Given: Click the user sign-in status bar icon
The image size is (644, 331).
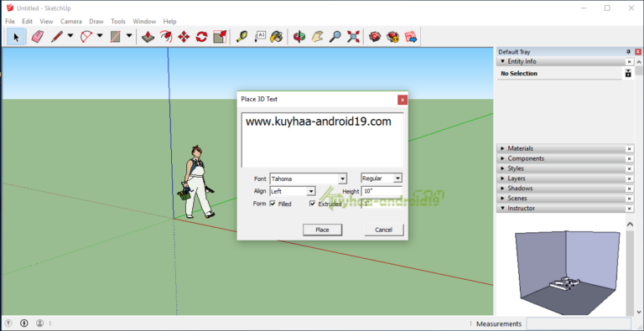Looking at the screenshot, I should tap(39, 323).
